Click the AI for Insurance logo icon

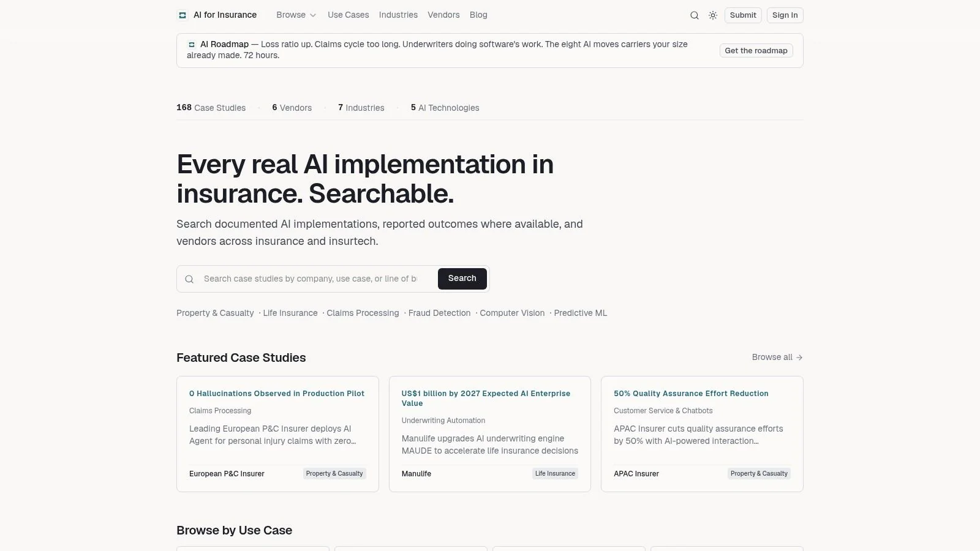coord(183,15)
